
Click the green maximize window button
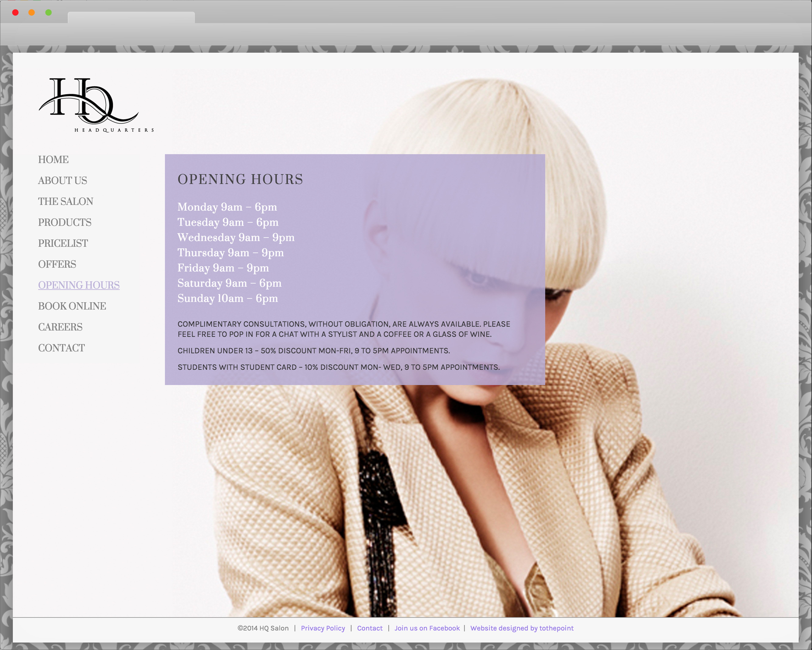48,12
